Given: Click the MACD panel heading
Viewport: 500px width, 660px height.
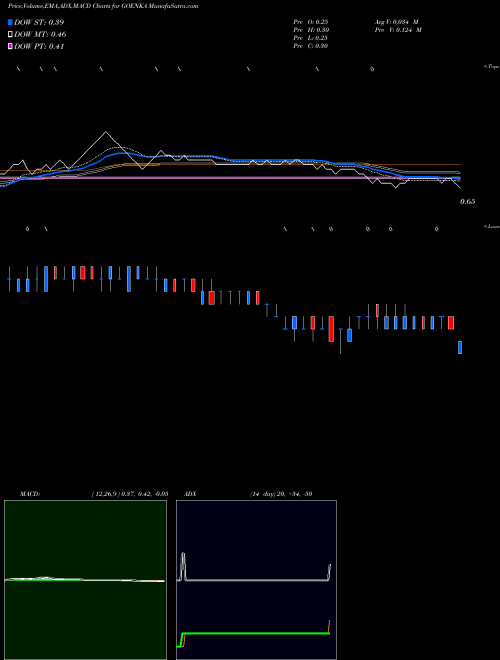Looking at the screenshot, I should click(30, 494).
